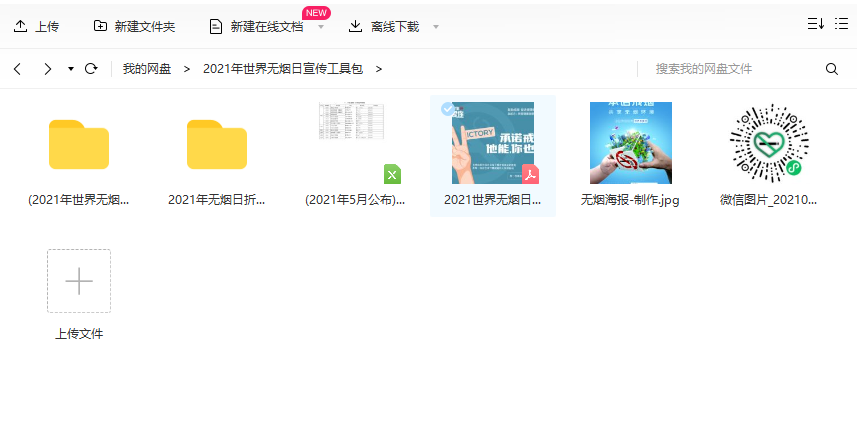
Task: Select the (2021年5月公布) Excel file thumbnail
Action: 351,121
